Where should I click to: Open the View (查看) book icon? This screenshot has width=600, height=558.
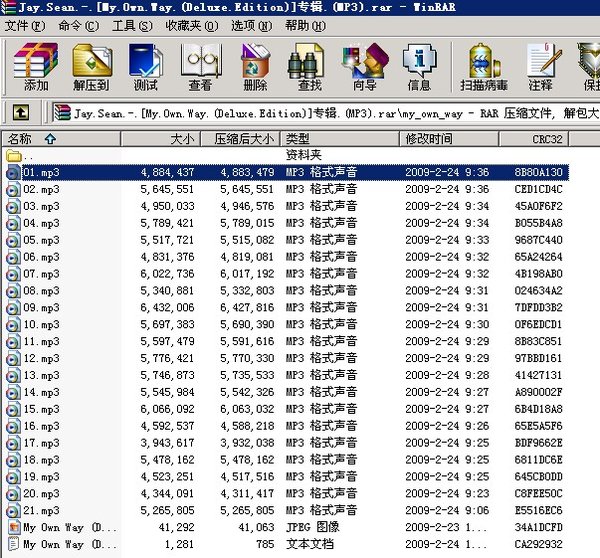(x=201, y=67)
